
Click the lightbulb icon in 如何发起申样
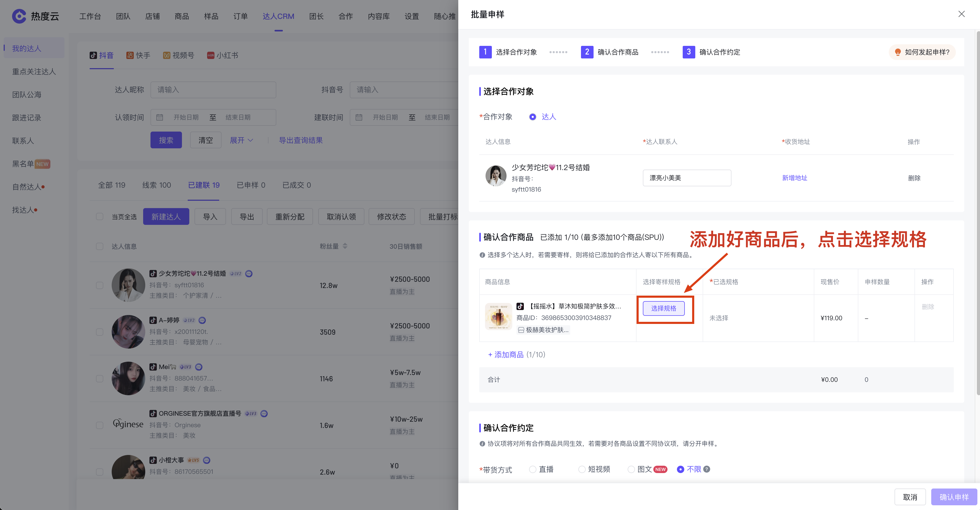coord(898,52)
